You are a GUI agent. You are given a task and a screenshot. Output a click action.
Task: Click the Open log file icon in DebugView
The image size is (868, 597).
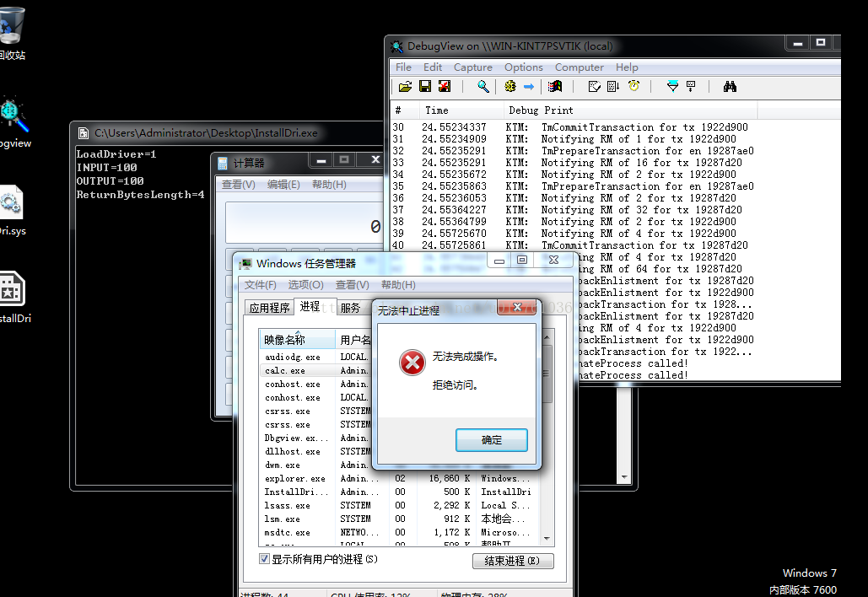[x=405, y=86]
